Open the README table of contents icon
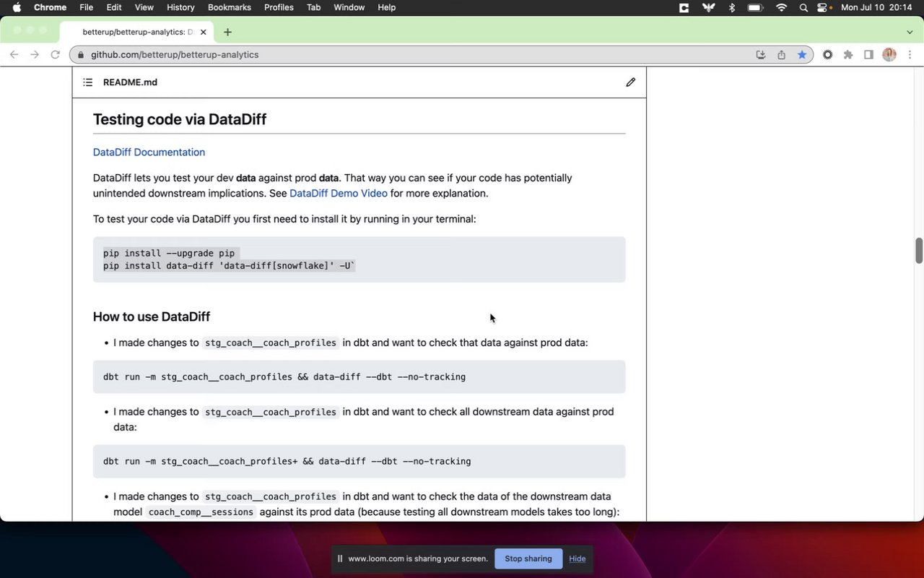The height and width of the screenshot is (578, 924). 87,82
